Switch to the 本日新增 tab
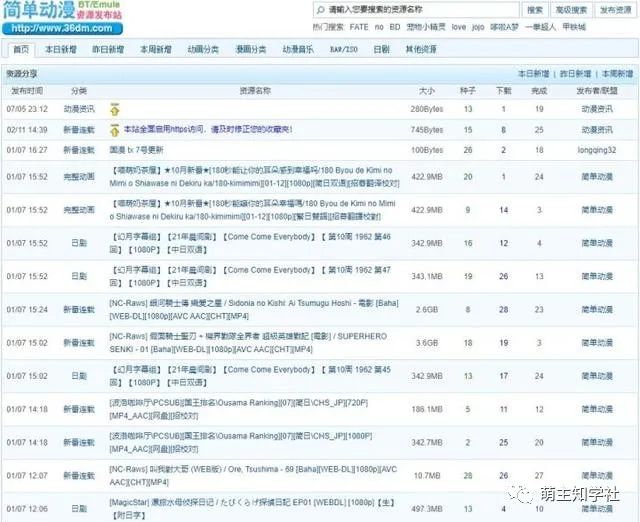 pyautogui.click(x=60, y=49)
